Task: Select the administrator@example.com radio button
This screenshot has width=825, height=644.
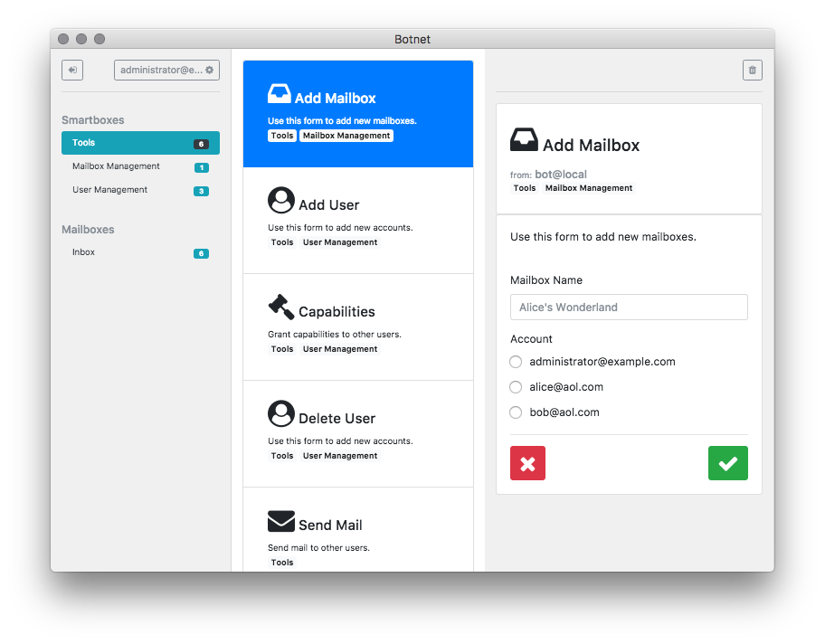Action: point(516,362)
